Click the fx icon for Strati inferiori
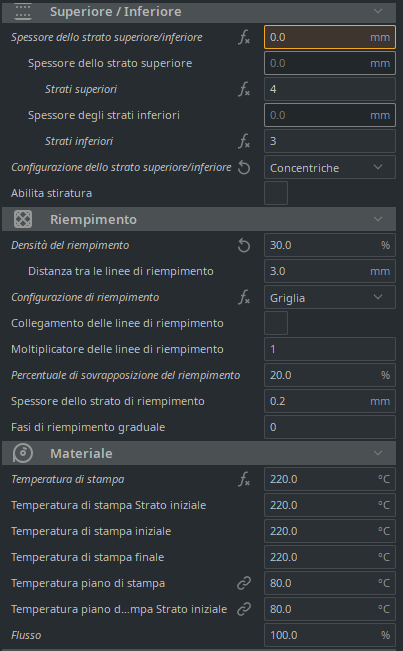Screen dimensions: 403x651 (x=244, y=141)
